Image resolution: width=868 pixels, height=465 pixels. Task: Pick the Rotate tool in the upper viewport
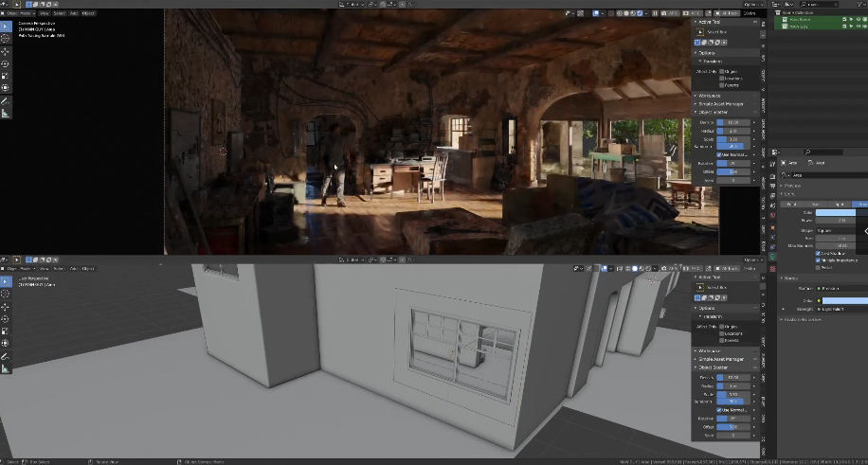[x=6, y=63]
